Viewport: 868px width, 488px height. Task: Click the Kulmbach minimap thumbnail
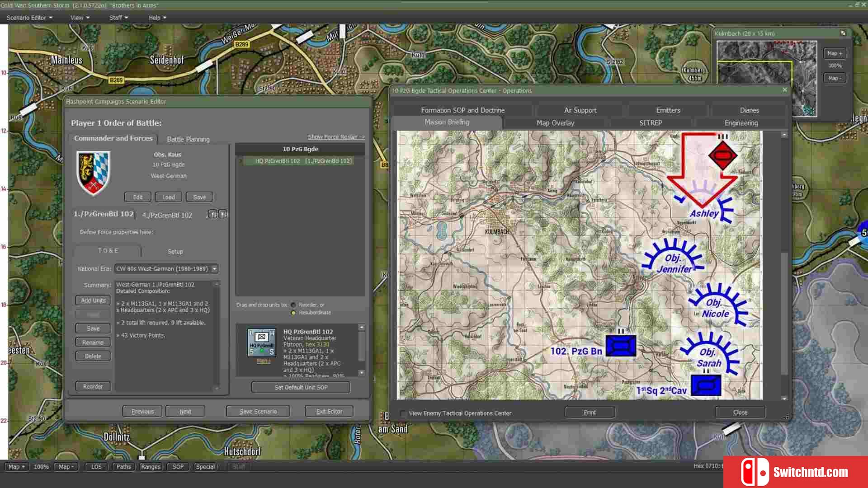(767, 79)
